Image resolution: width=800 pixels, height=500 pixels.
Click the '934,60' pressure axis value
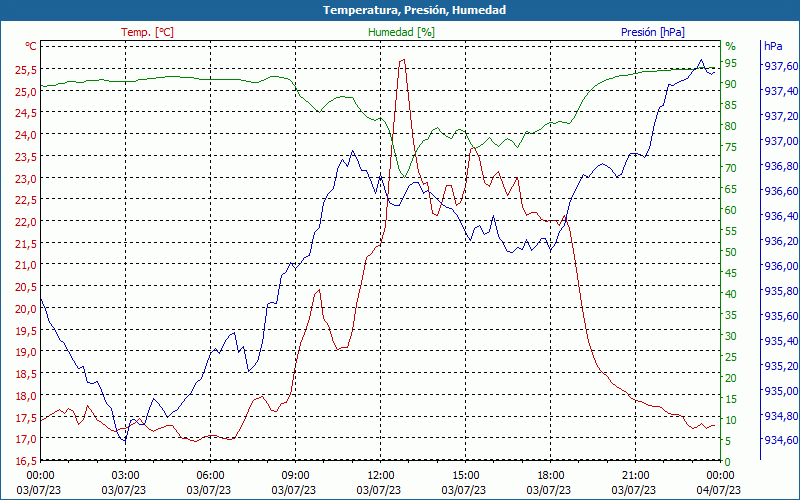coord(781,440)
